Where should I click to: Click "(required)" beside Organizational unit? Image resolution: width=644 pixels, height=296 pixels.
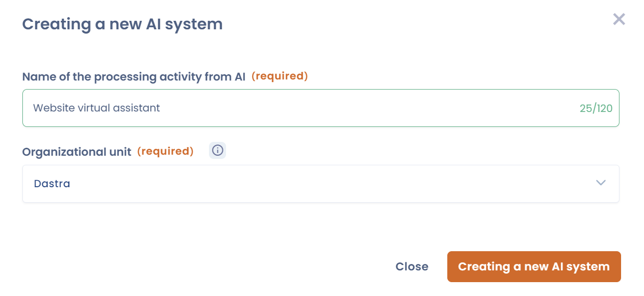point(165,151)
